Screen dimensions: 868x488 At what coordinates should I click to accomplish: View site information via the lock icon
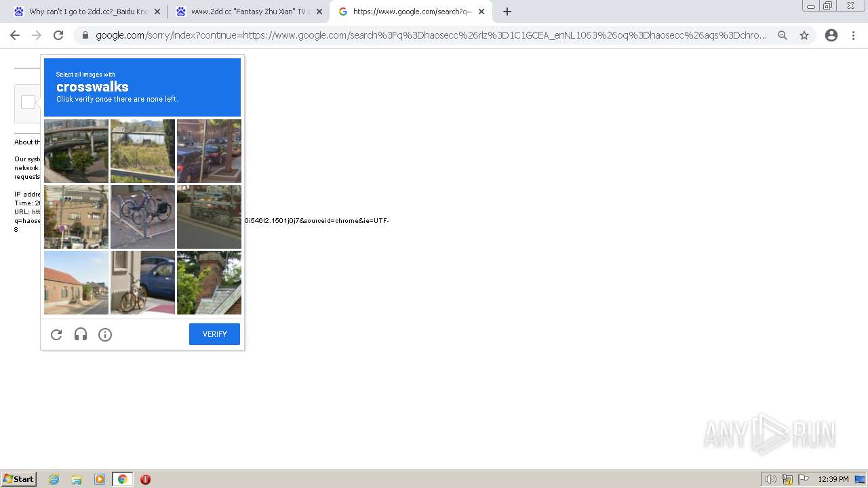click(x=85, y=35)
